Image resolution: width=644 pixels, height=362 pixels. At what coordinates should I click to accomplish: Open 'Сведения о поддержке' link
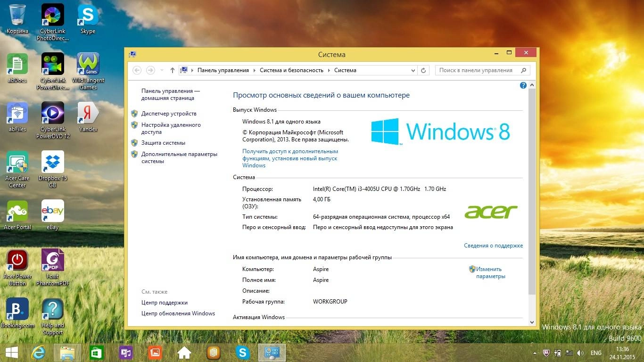[x=493, y=246]
